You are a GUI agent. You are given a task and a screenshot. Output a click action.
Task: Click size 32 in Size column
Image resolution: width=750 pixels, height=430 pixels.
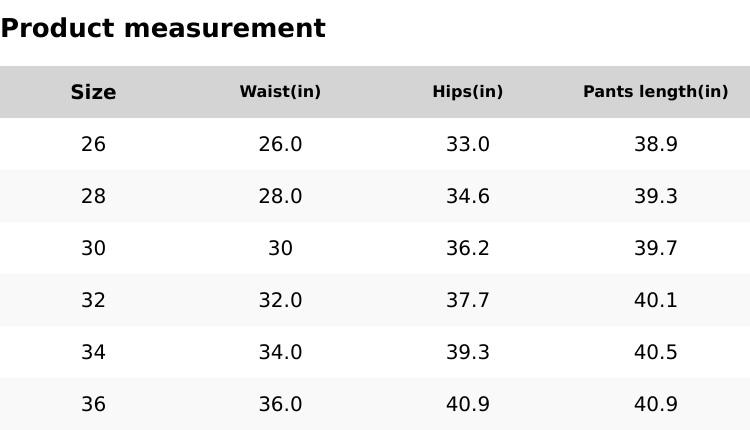93,300
